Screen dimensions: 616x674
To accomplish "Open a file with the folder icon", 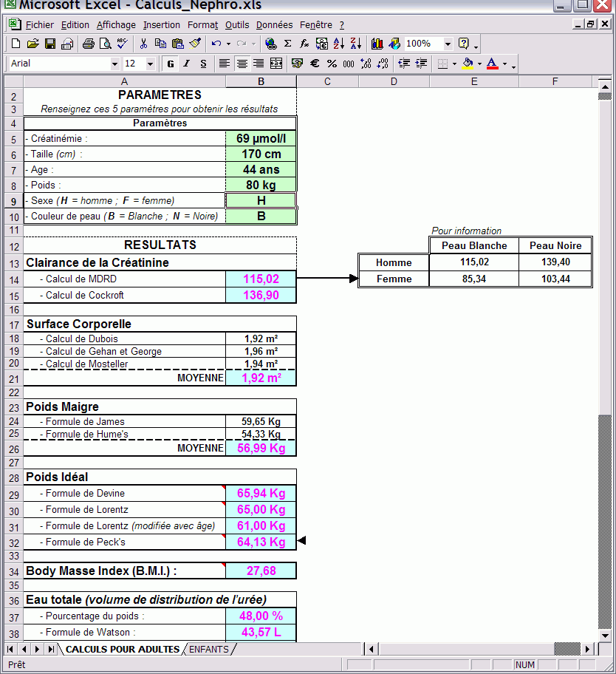I will [32, 44].
